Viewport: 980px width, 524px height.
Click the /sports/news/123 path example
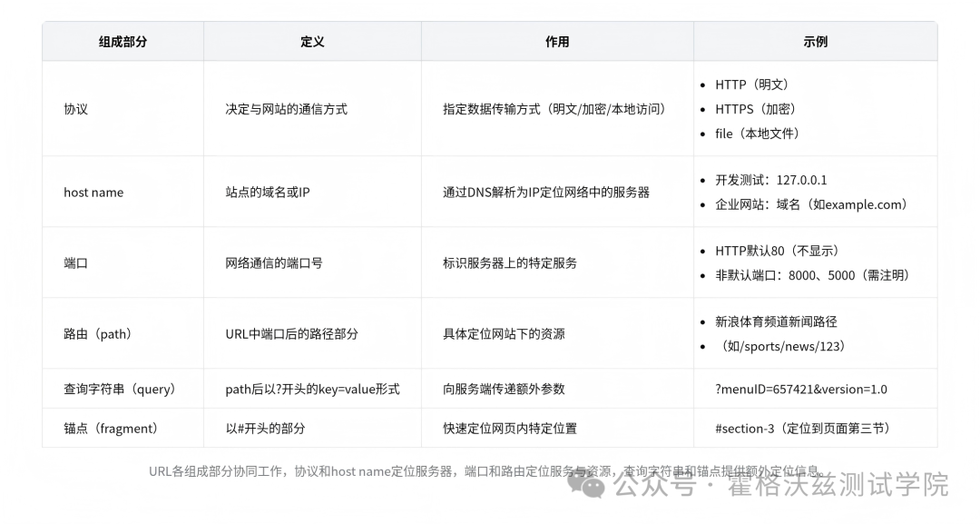[x=789, y=346]
